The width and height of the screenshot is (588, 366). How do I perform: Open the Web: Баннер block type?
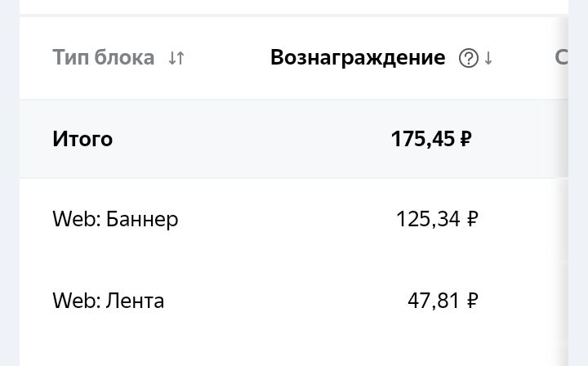click(115, 219)
